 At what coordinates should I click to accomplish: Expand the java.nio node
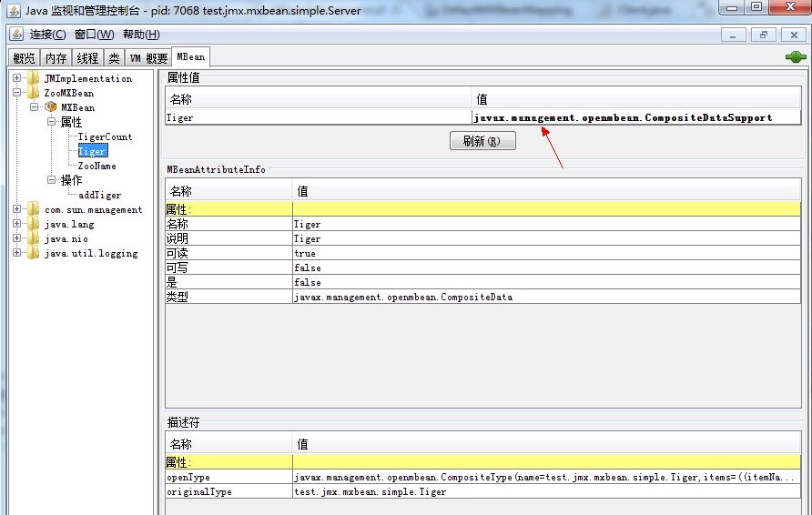coord(17,238)
